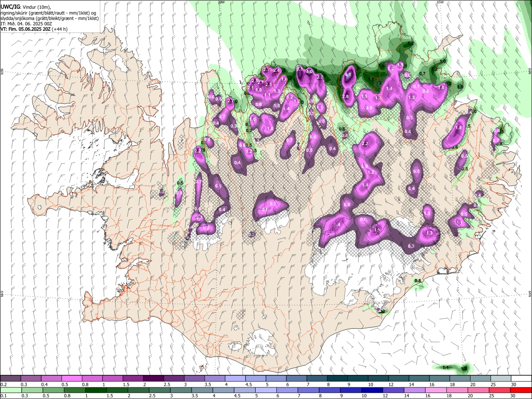Image resolution: width=532 pixels, height=399 pixels.
Task: Pick the bright red 30 swatch, rain scale
Action: (x=521, y=390)
